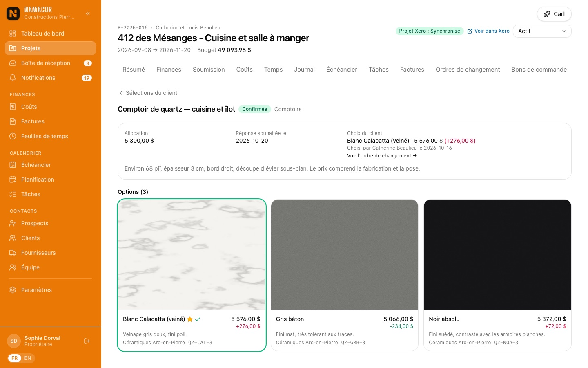Go to Coûts under Finances
The height and width of the screenshot is (368, 588).
[50, 107]
